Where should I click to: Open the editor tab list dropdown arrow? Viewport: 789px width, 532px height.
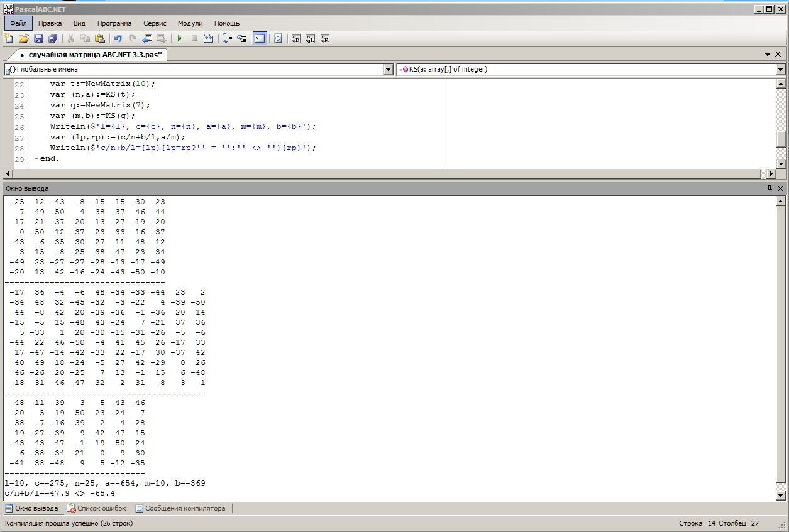[768, 55]
